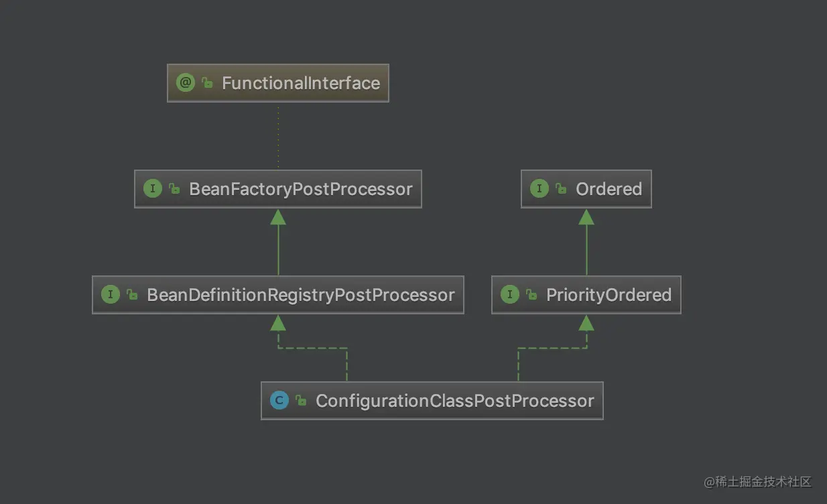Click the public lock icon on FunctionalInterface
827x504 pixels.
[207, 83]
